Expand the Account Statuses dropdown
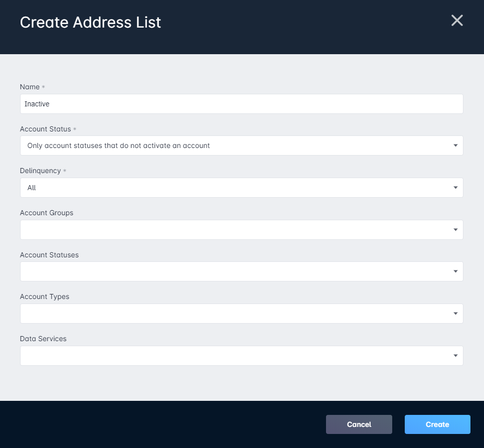The width and height of the screenshot is (484, 448). 241,271
